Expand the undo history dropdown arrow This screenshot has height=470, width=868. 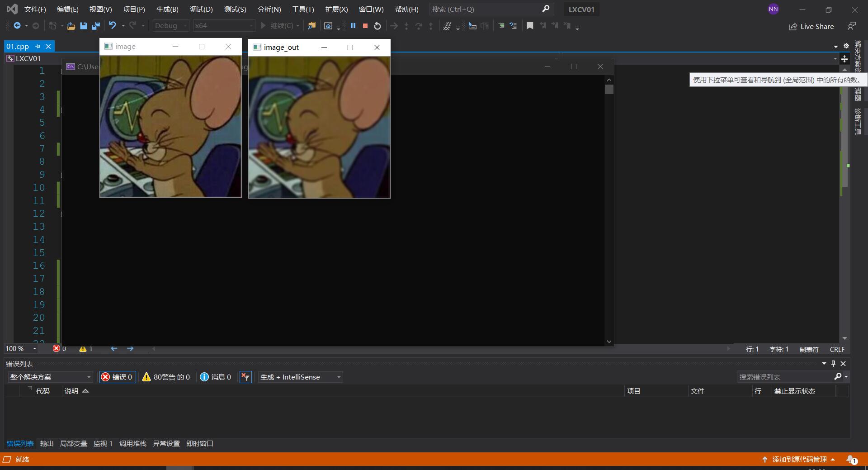coord(123,26)
